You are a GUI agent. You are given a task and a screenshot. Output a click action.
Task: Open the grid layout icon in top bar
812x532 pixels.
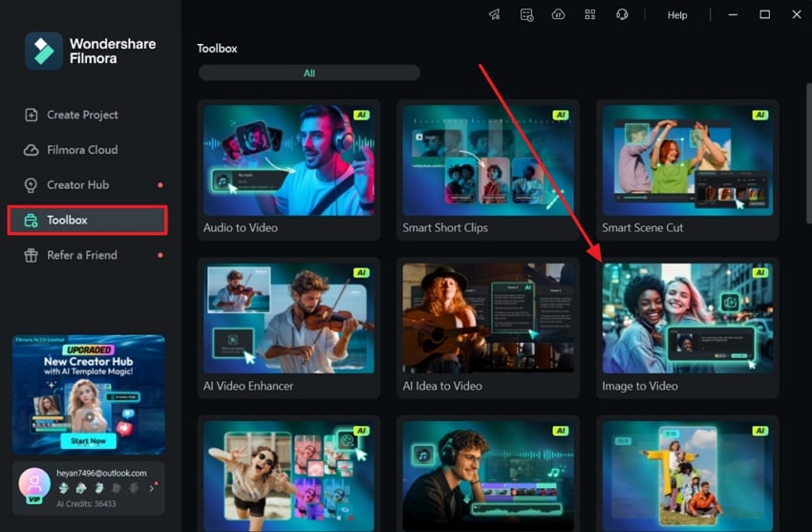coord(589,14)
